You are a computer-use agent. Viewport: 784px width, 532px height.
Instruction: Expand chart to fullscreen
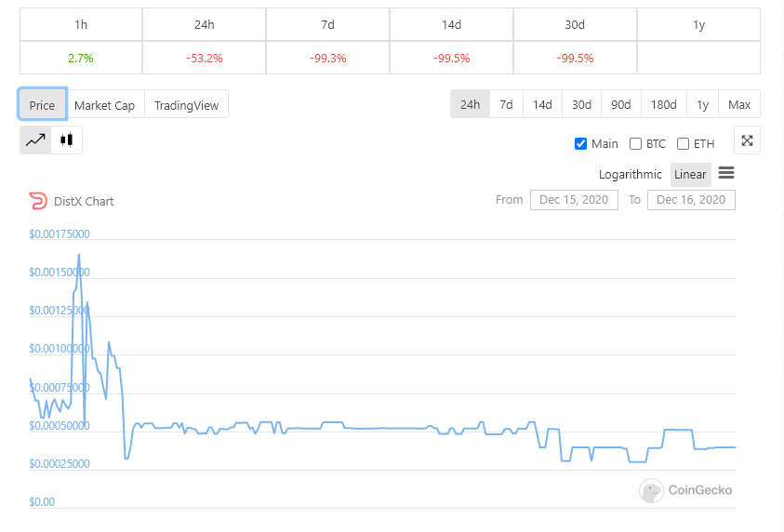pyautogui.click(x=747, y=140)
